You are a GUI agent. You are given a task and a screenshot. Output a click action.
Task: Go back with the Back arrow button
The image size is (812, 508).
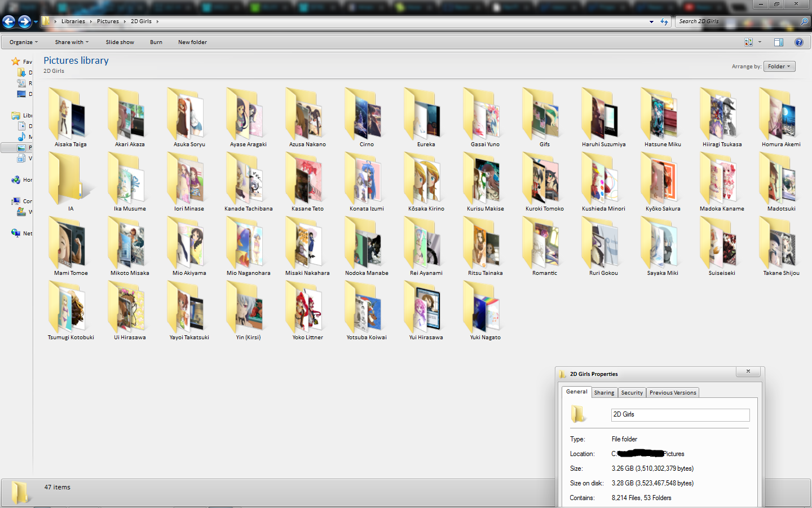pyautogui.click(x=9, y=21)
